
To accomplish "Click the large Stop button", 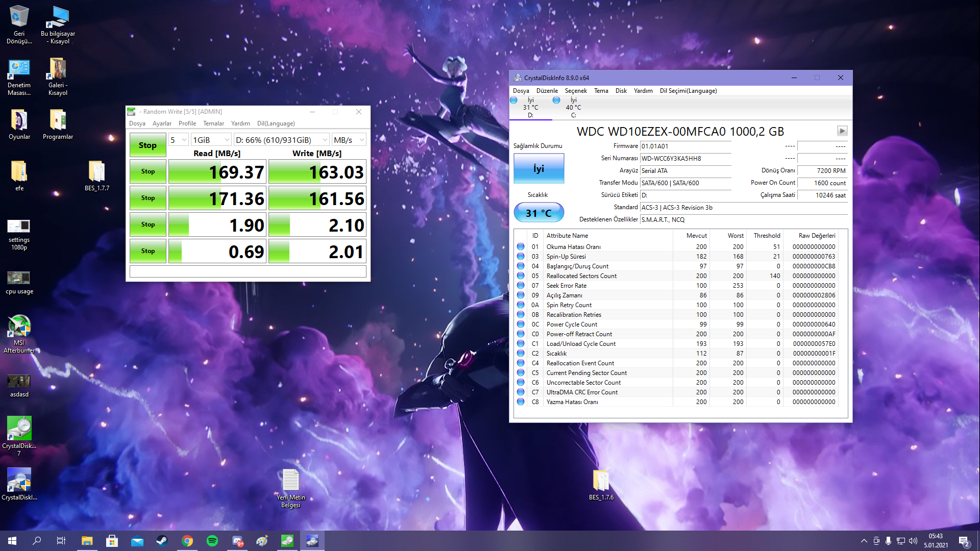I will [x=148, y=145].
